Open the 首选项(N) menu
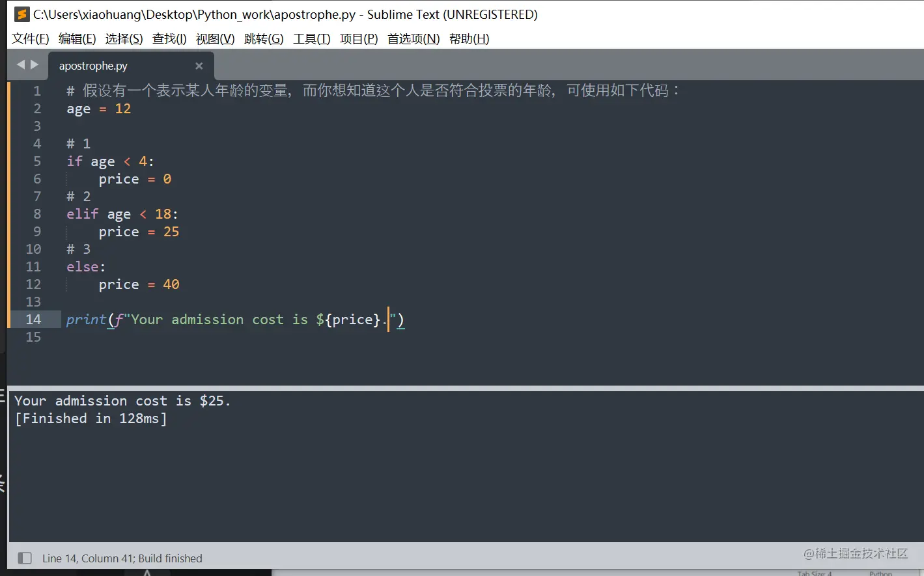The width and height of the screenshot is (924, 576). click(413, 39)
